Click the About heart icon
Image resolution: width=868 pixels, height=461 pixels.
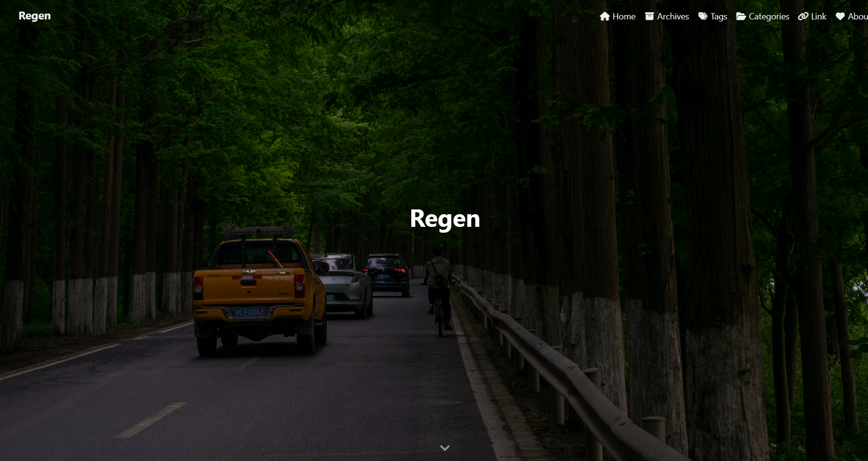(x=840, y=17)
